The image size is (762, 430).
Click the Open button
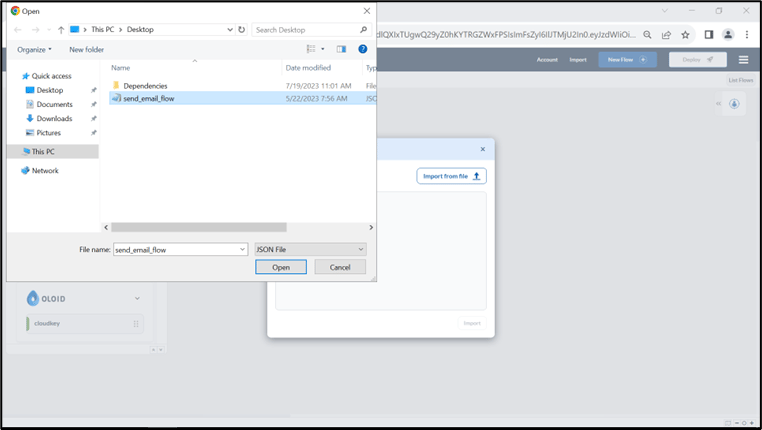tap(281, 267)
